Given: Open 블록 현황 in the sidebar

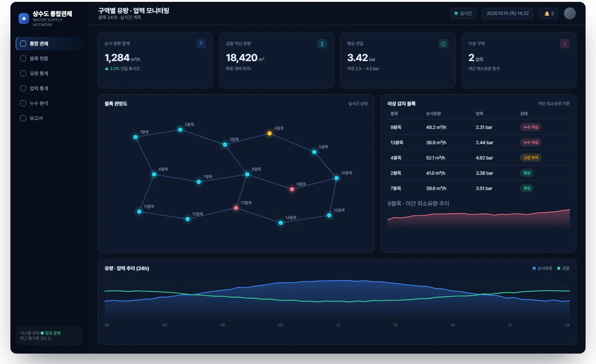Looking at the screenshot, I should [49, 58].
